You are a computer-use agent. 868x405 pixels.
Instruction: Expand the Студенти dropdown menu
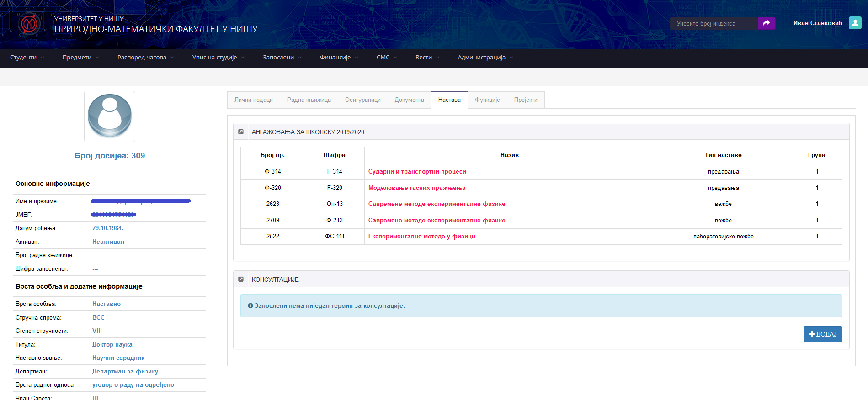click(x=27, y=58)
